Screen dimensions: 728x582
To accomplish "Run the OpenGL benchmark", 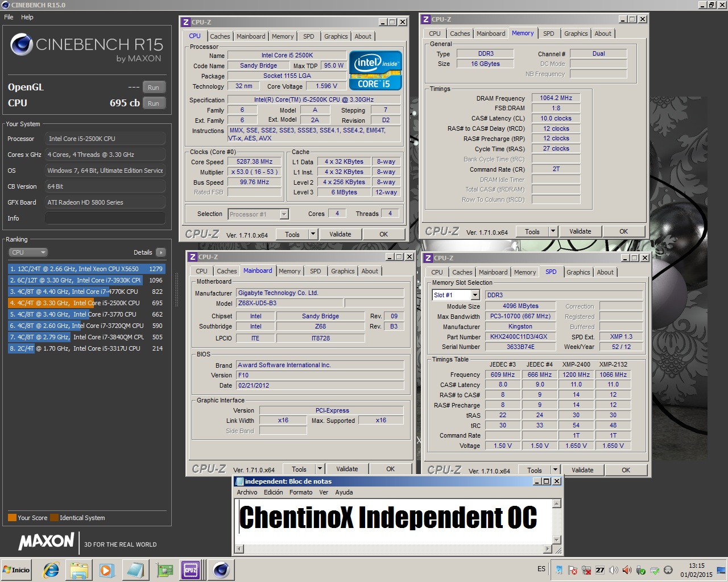I will tap(154, 87).
